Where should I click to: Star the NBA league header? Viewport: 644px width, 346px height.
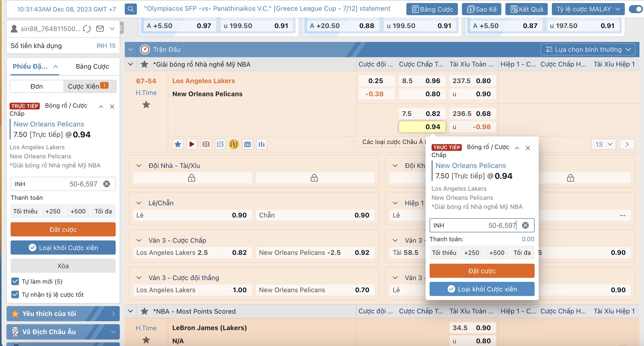144,64
